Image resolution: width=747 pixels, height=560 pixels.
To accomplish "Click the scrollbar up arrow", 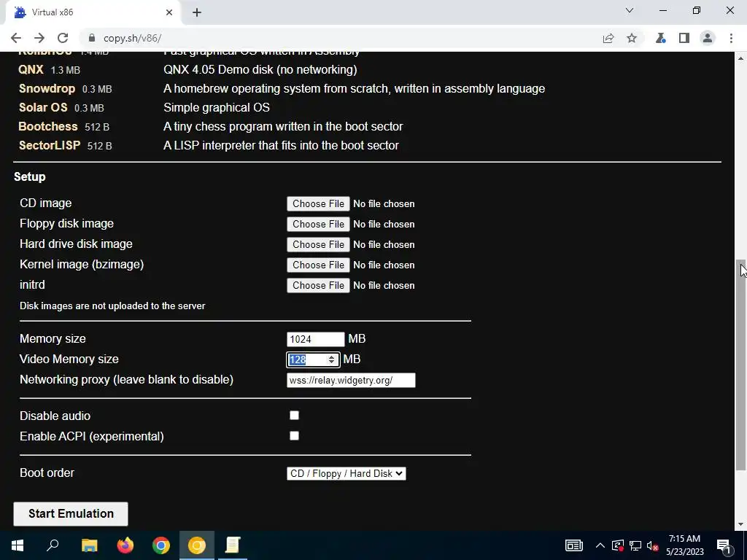I will click(x=740, y=58).
